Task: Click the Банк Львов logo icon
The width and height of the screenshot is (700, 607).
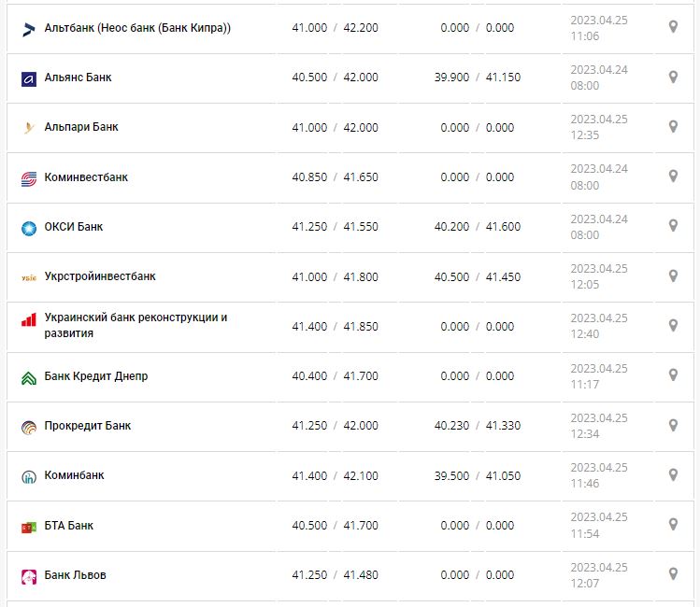Action: pos(28,576)
